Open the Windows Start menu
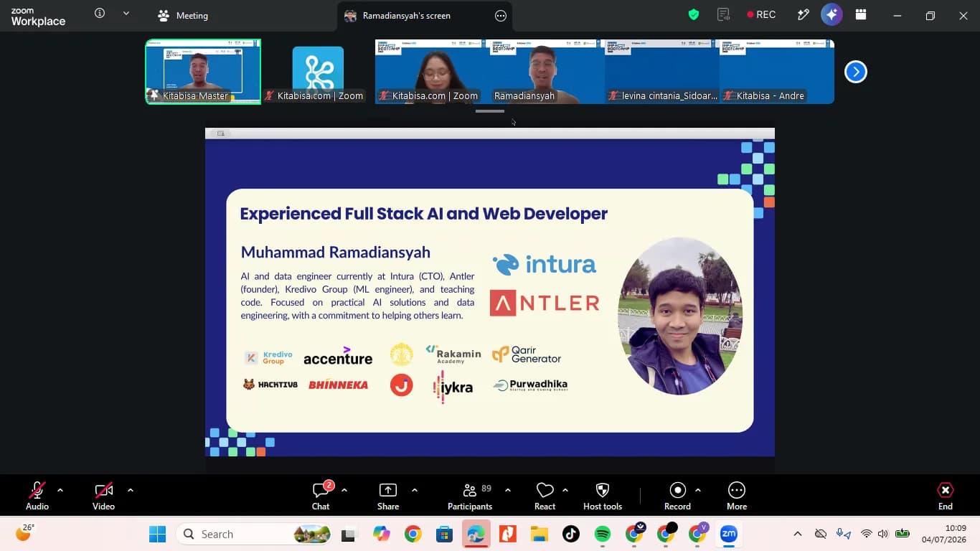The height and width of the screenshot is (551, 980). click(x=157, y=534)
